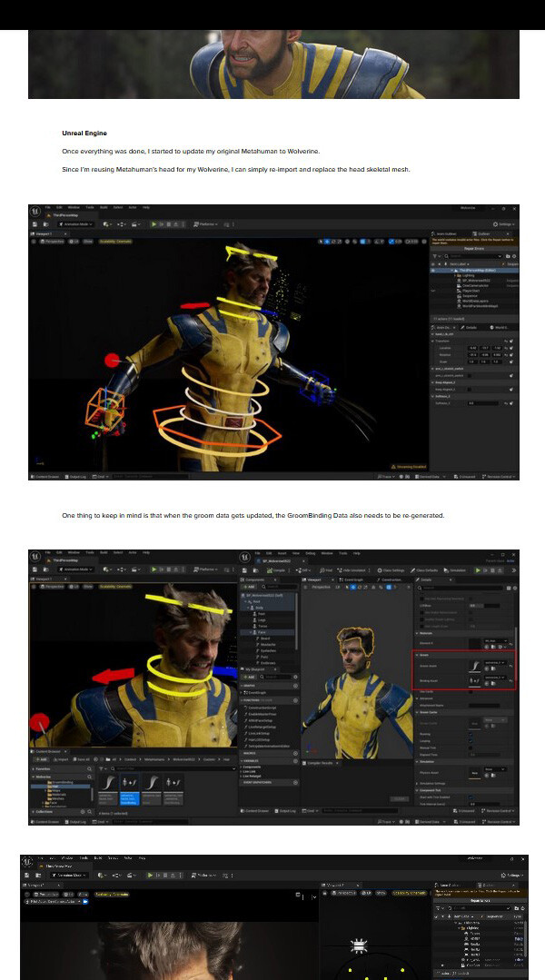Open Build menu in first Unreal screenshot
This screenshot has height=980, width=545.
(x=104, y=207)
